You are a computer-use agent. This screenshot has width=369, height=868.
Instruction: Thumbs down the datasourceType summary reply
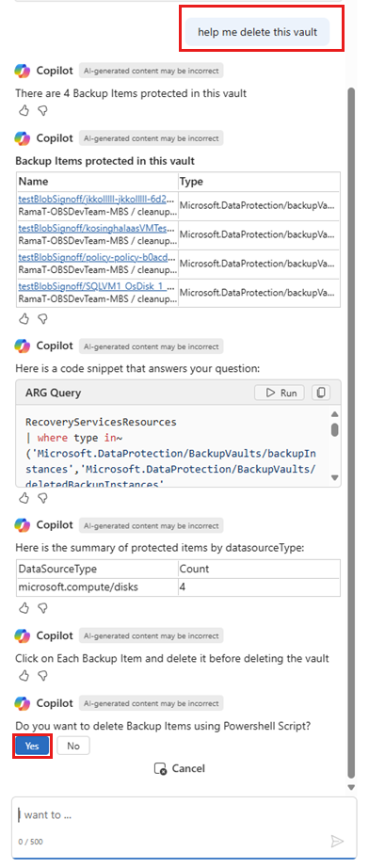[42, 608]
